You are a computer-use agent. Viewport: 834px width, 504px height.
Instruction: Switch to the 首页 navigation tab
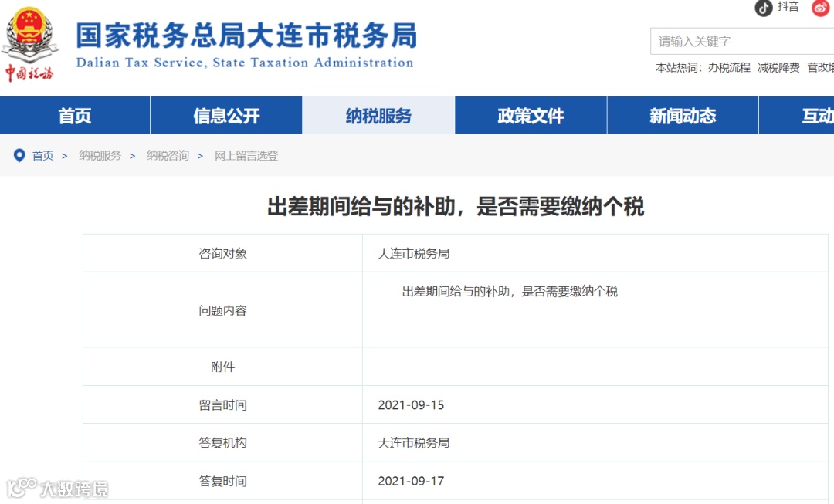point(75,116)
